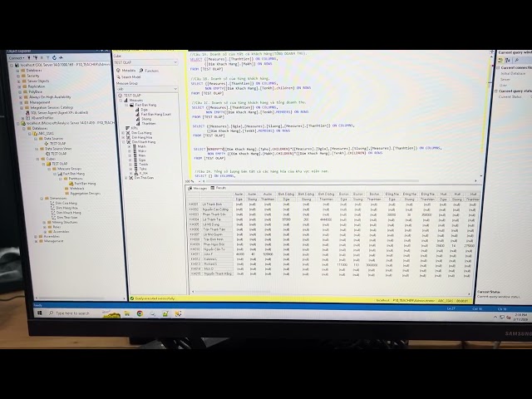The height and width of the screenshot is (399, 532).
Task: Select Dim Hang Hoa dimension icon in Object Explorer
Action: pos(52,208)
